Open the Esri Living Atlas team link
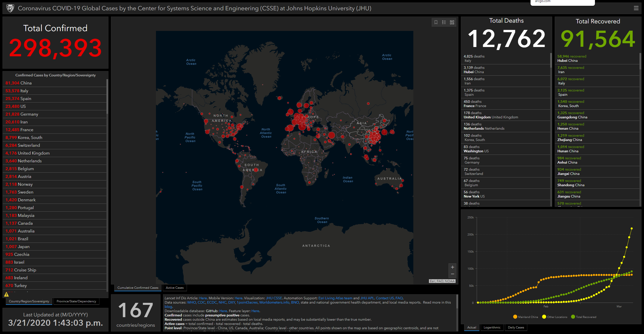 click(335, 298)
